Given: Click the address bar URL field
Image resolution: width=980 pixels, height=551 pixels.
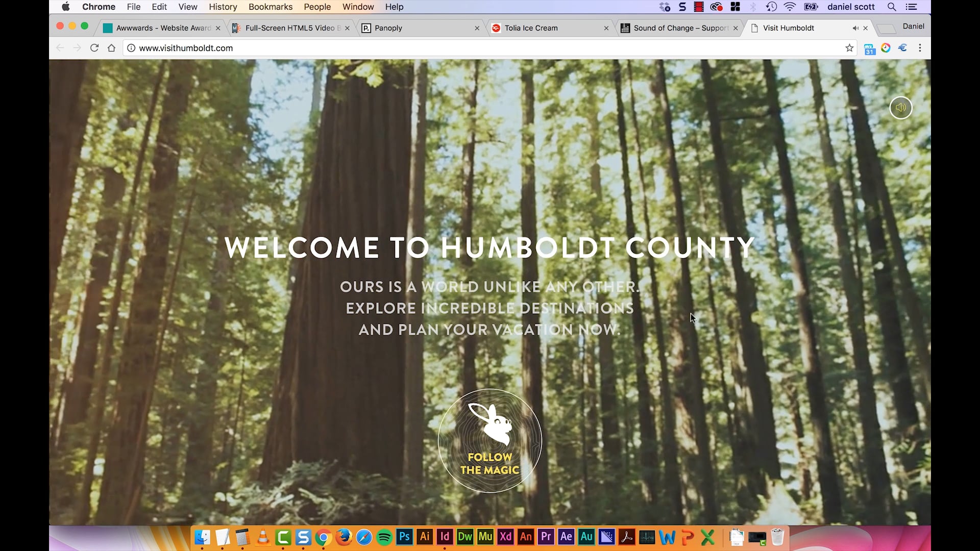Looking at the screenshot, I should click(186, 48).
